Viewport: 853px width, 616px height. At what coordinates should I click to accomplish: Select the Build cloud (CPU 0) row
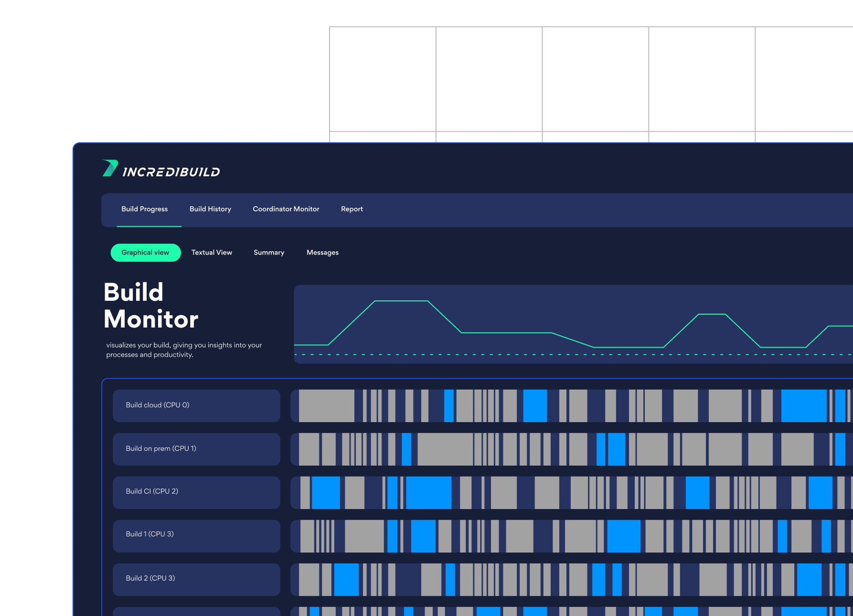196,405
